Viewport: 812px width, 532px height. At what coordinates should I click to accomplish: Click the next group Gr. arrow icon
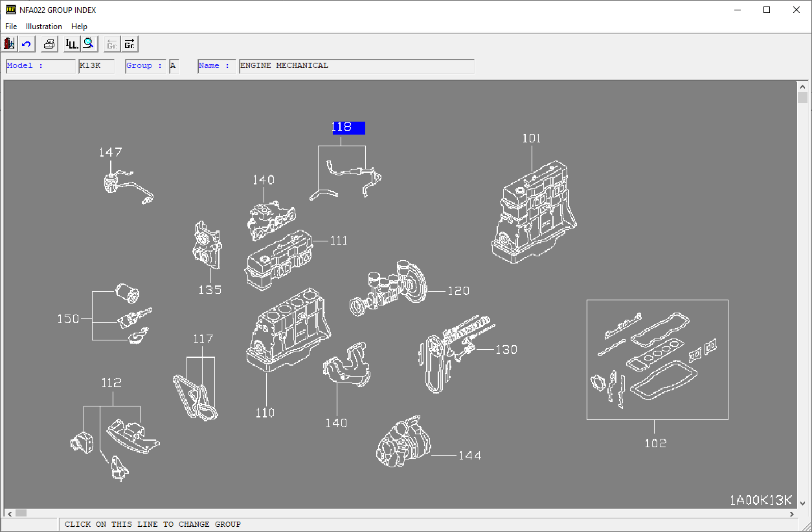pos(130,44)
